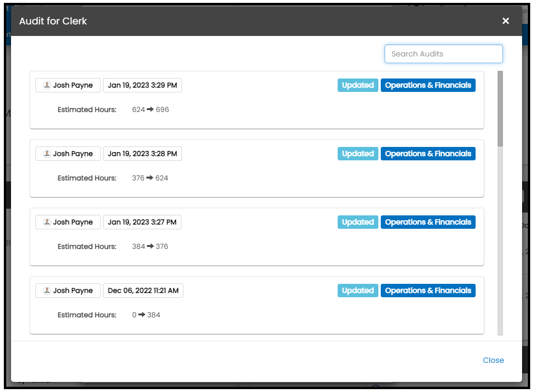This screenshot has width=535, height=392.
Task: Click the Search Audits input field
Action: (444, 54)
